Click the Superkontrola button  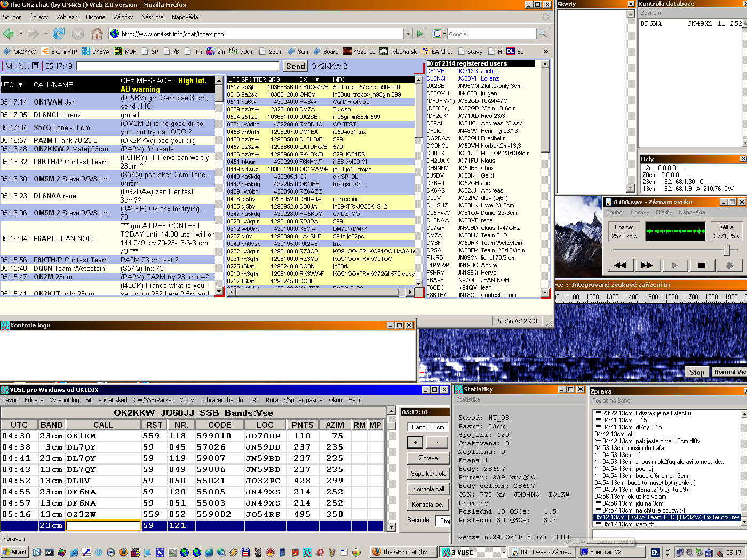428,474
